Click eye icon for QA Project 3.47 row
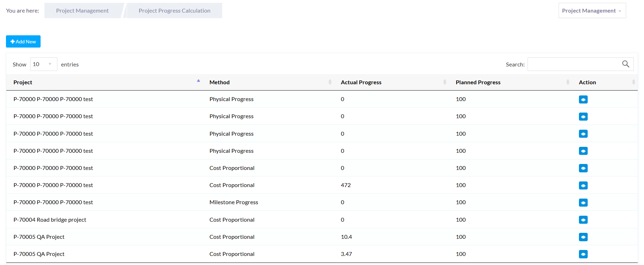The width and height of the screenshot is (644, 265). (x=583, y=254)
